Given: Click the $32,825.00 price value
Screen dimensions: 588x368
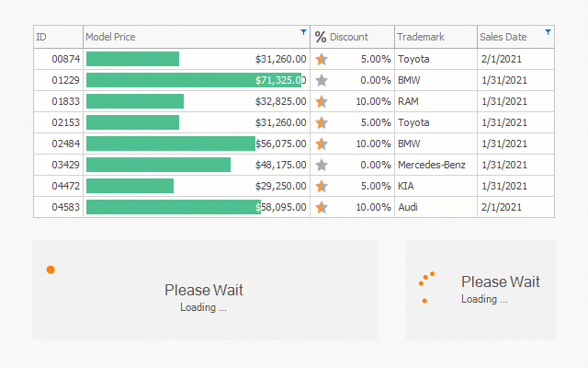Looking at the screenshot, I should click(x=281, y=101).
